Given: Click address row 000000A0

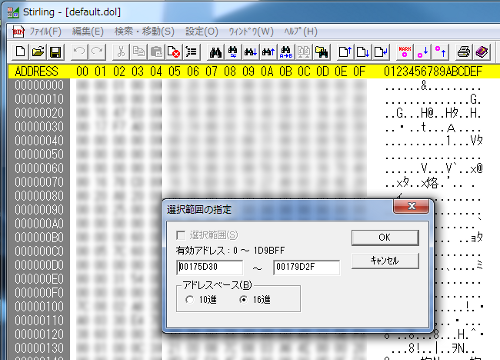Looking at the screenshot, I should coord(39,224).
